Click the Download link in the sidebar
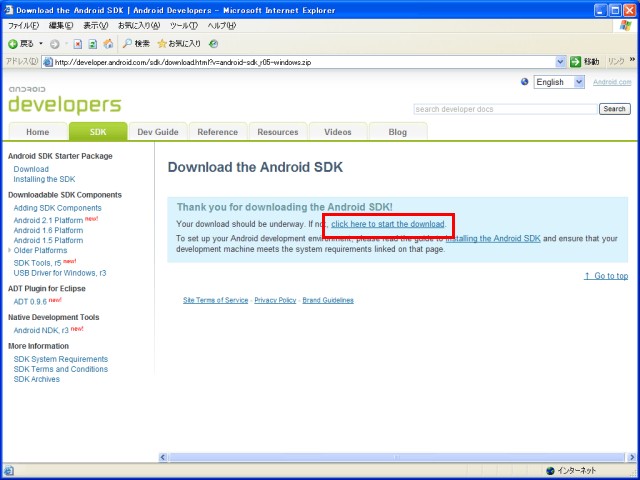Viewport: 640px width, 480px height. pos(31,169)
